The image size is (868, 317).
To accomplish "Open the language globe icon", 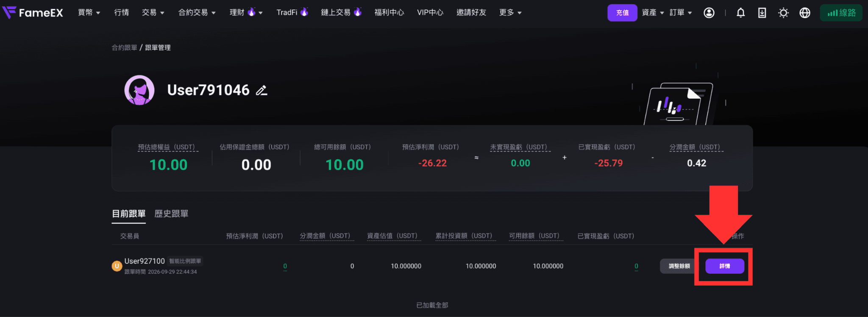I will 805,13.
